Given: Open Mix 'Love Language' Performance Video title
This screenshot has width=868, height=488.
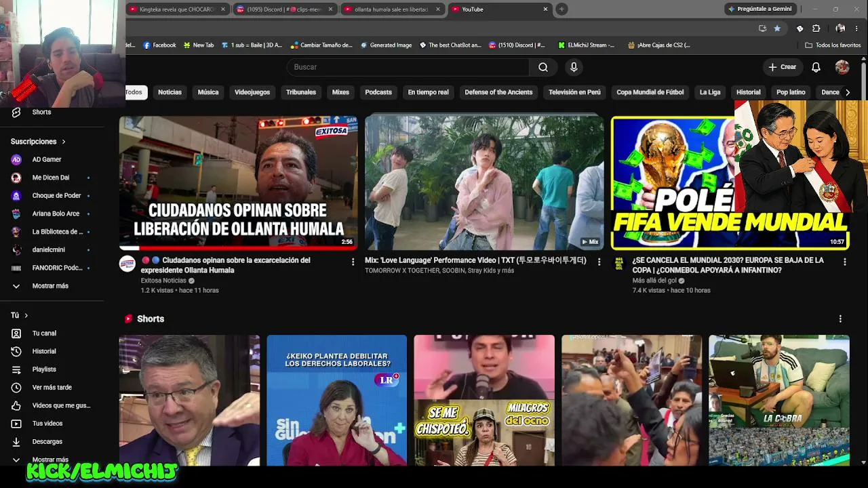Looking at the screenshot, I should click(x=475, y=260).
